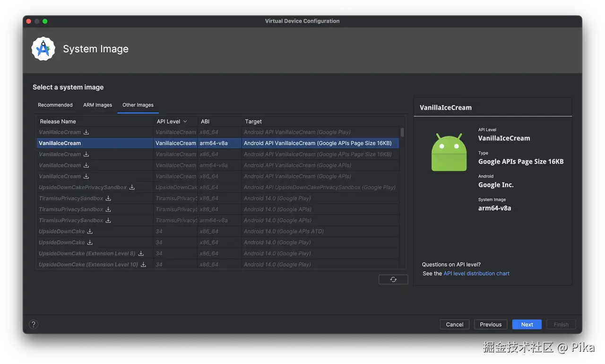The width and height of the screenshot is (605, 364).
Task: Download UpsideDownCake API 34 Google Play image
Action: click(x=90, y=243)
